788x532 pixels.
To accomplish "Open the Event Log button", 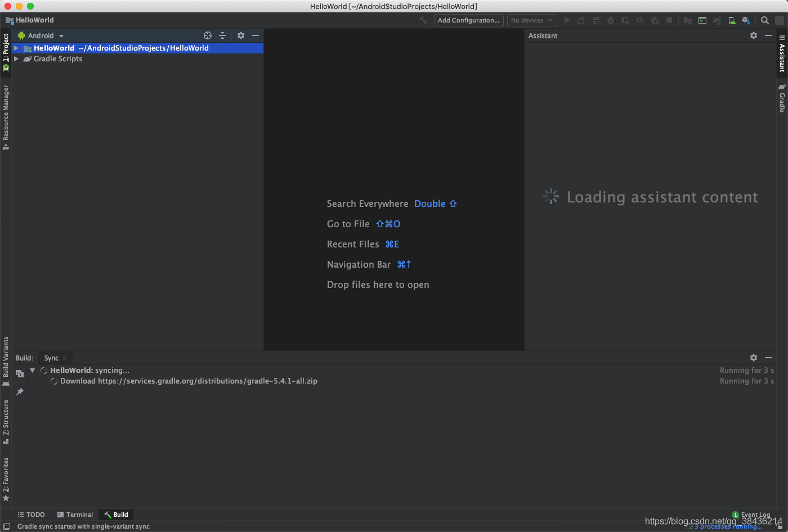I will click(751, 515).
